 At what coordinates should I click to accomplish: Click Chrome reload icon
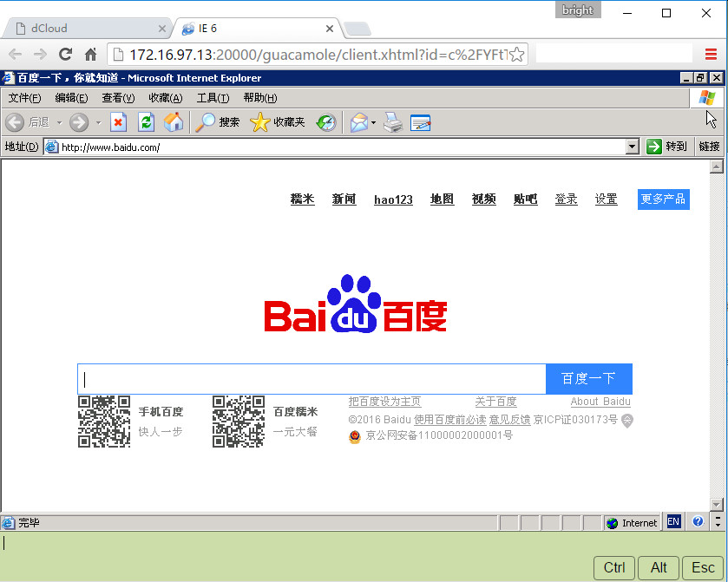pyautogui.click(x=65, y=55)
